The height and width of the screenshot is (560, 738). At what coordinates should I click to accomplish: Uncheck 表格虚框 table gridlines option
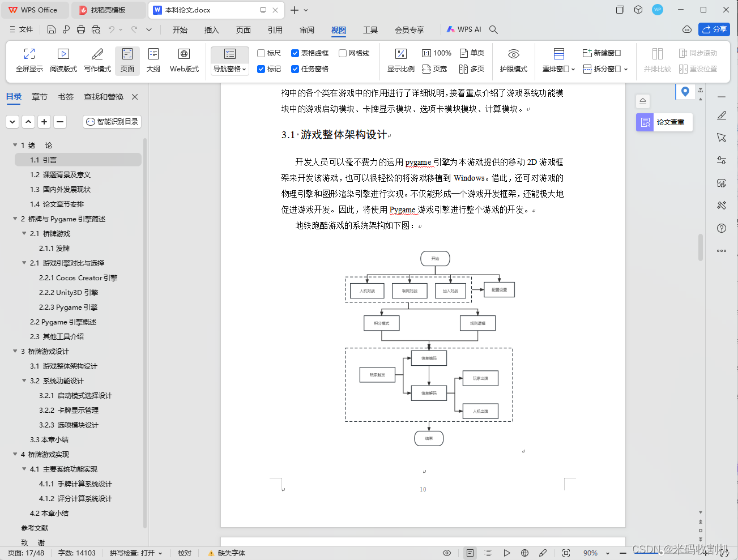point(295,53)
